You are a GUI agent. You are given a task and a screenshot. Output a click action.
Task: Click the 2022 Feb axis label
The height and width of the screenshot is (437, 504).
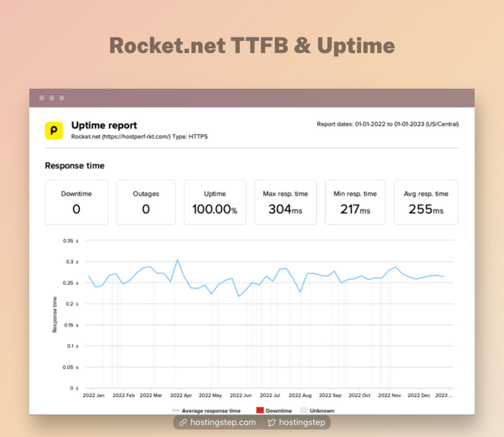pyautogui.click(x=124, y=395)
